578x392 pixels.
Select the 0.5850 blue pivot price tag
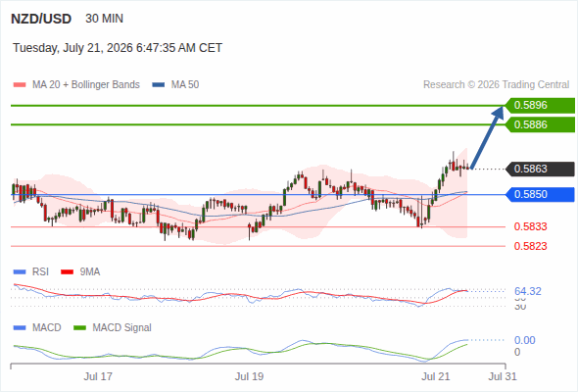pos(540,194)
